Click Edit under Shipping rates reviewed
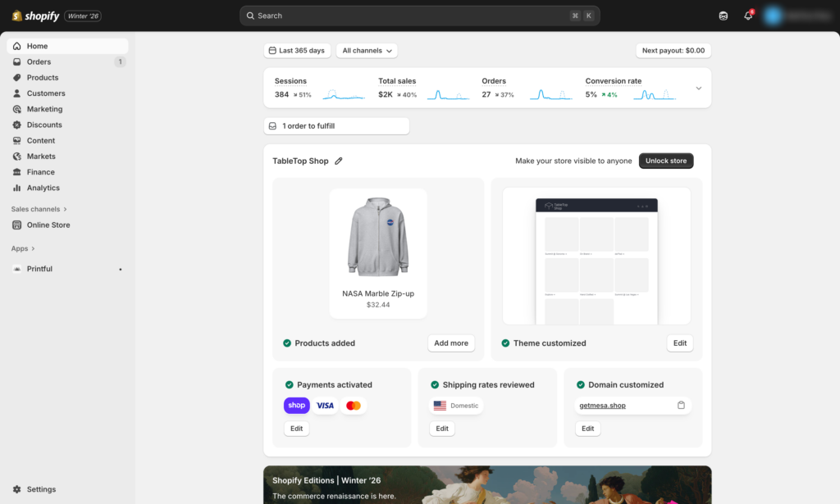Screen dimensions: 840x504 [x=442, y=429]
